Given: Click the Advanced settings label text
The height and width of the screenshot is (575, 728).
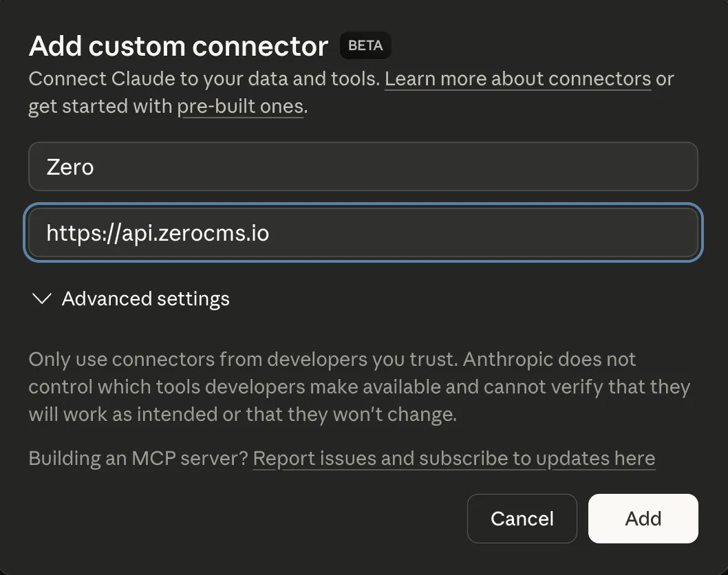Looking at the screenshot, I should tap(146, 299).
